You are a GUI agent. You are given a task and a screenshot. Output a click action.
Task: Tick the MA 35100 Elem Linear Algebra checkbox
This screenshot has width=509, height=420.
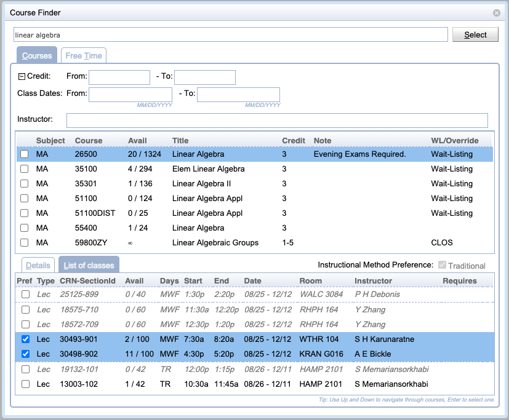pos(25,169)
